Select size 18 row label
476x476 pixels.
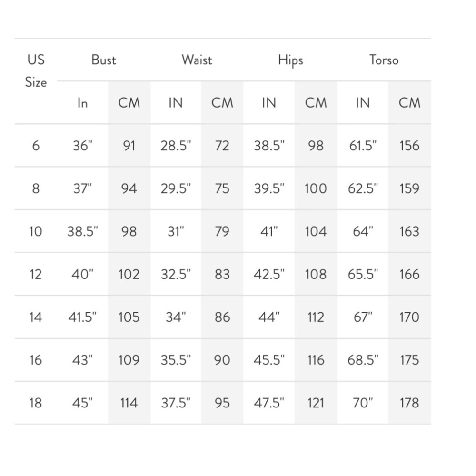pos(36,403)
